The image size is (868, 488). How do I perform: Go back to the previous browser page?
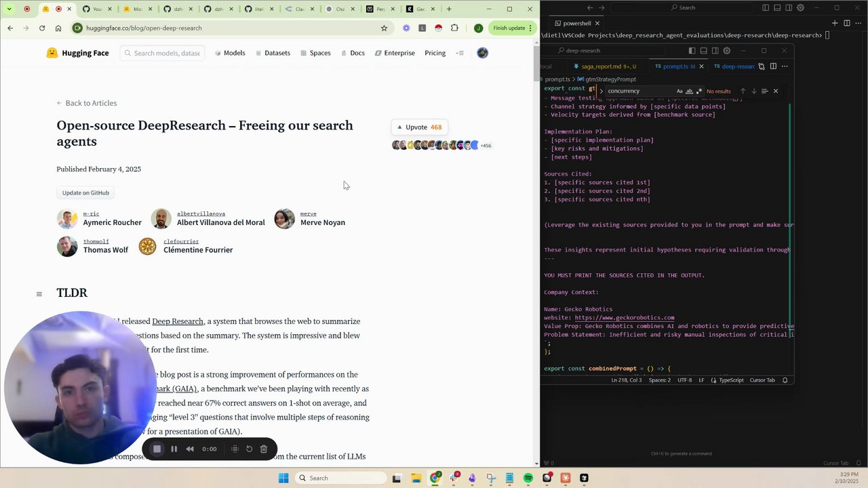coord(10,28)
